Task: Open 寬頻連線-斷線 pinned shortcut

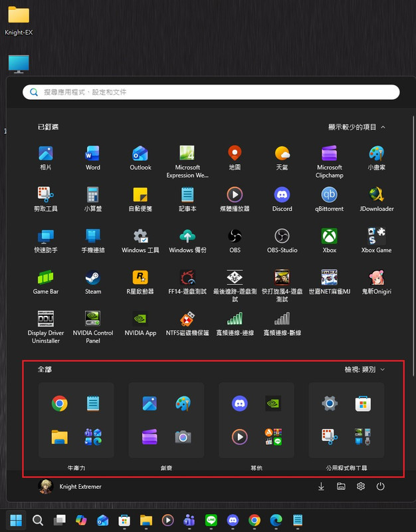Action: point(282,323)
